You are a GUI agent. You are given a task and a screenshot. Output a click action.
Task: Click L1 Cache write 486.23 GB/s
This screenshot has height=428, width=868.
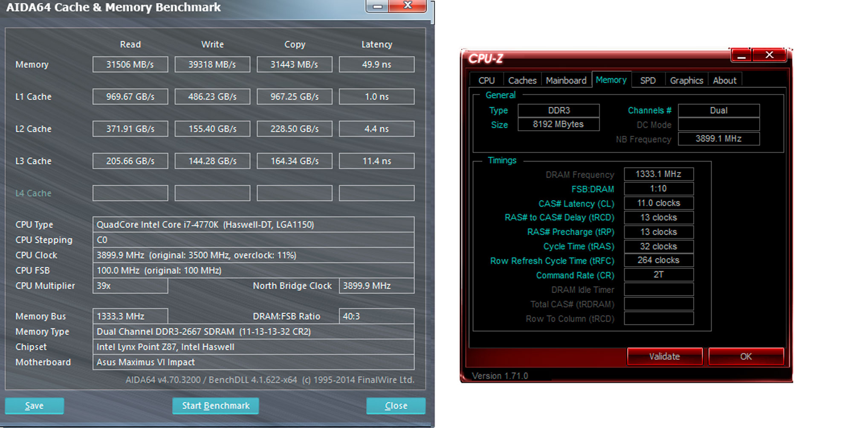pyautogui.click(x=212, y=97)
